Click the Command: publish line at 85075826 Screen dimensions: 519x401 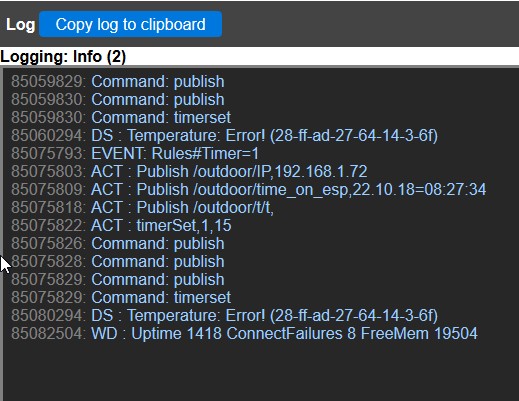click(x=118, y=243)
